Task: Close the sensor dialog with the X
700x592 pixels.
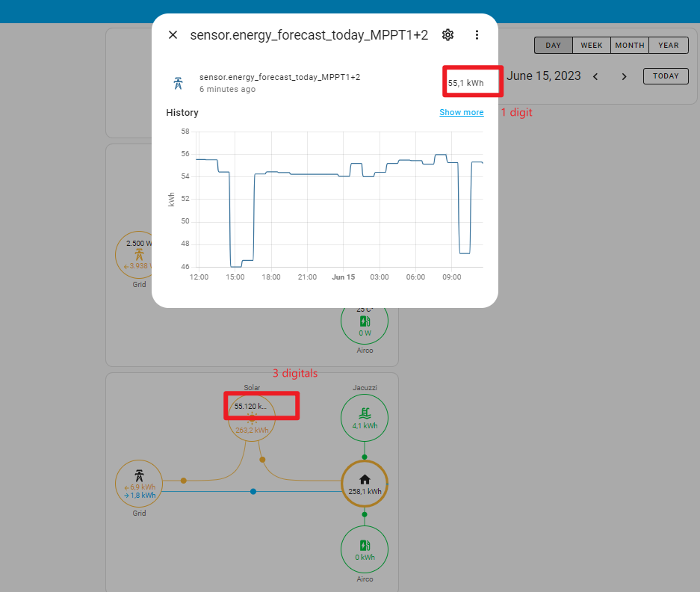Action: [173, 34]
